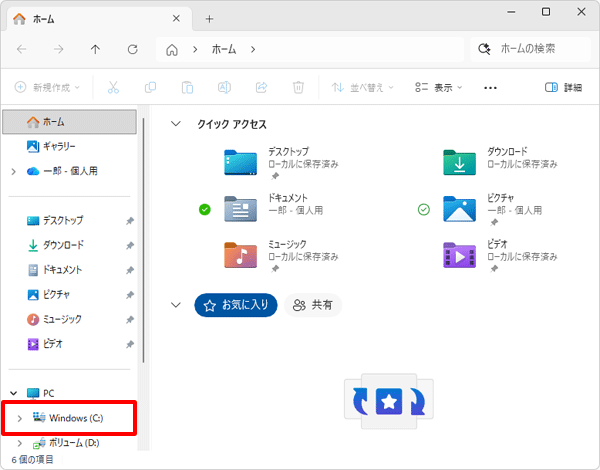The image size is (600, 470).
Task: Select 一郎 - 個人用 in the navigation pane
Action: pyautogui.click(x=69, y=171)
